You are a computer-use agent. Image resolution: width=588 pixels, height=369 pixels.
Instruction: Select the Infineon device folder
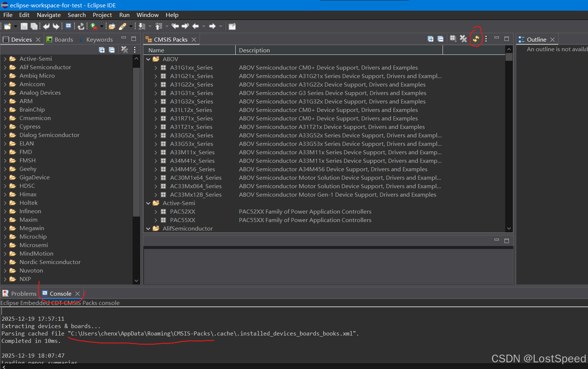pyautogui.click(x=30, y=211)
